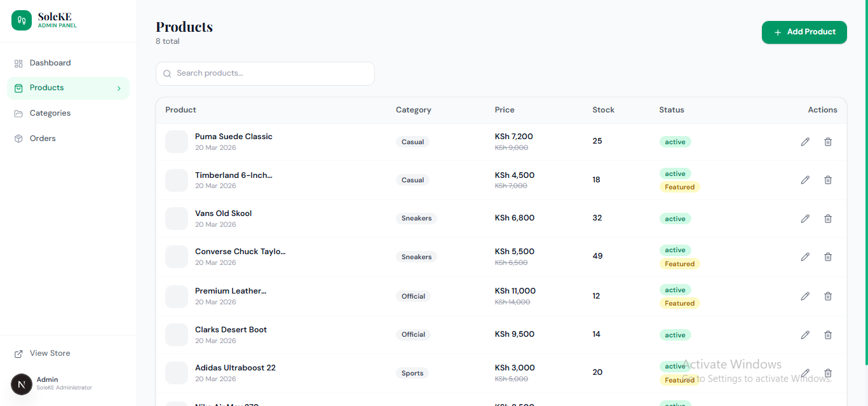
Task: Click the Price column header
Action: pyautogui.click(x=505, y=110)
